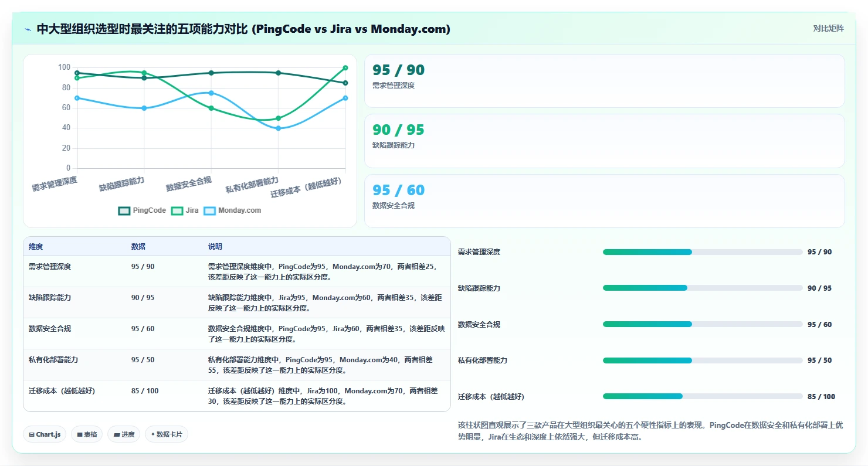Viewport: 868px width, 466px height.
Task: Click the summary paragraph below progress bars
Action: coord(650,431)
